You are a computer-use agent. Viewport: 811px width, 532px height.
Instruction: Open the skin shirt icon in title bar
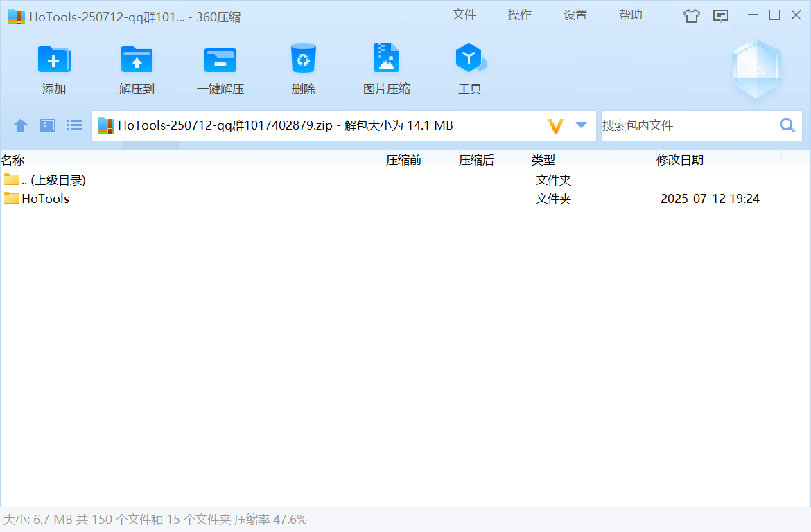pos(692,16)
